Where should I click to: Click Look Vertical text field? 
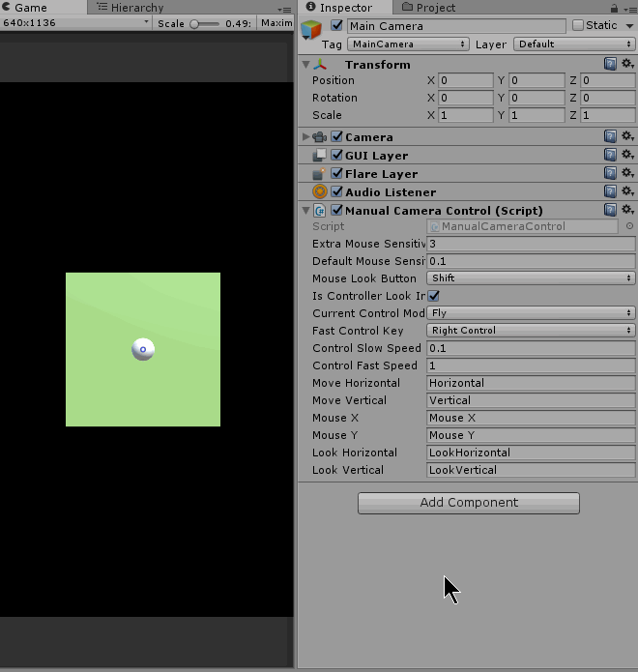tap(531, 470)
